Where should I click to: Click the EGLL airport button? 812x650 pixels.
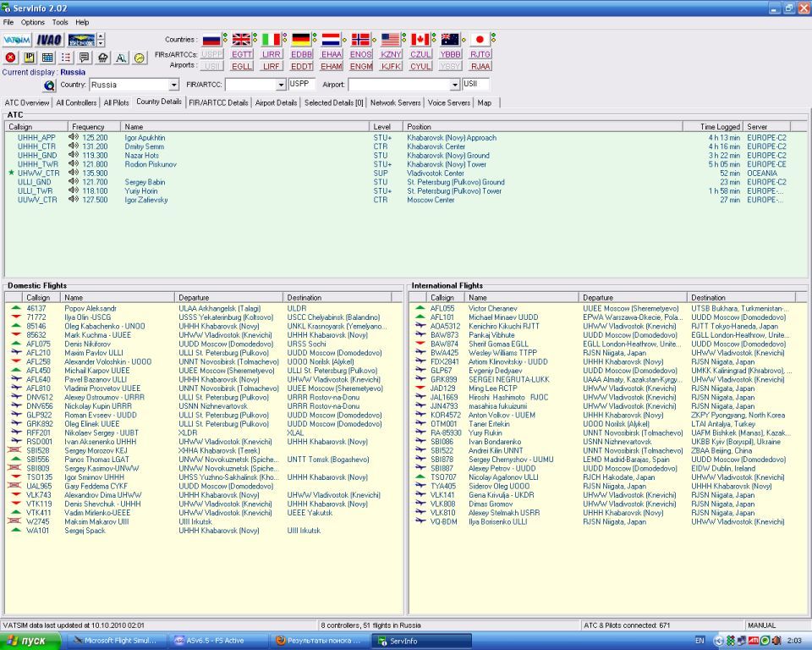pyautogui.click(x=242, y=66)
